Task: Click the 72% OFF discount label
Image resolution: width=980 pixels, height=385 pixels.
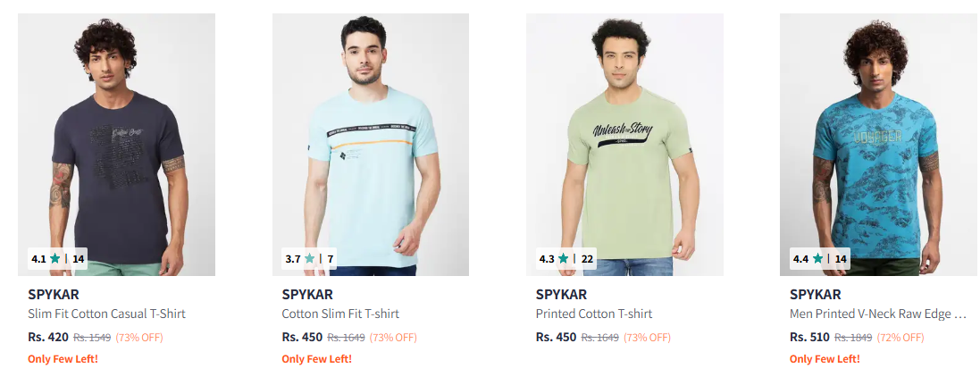Action: pyautogui.click(x=900, y=338)
